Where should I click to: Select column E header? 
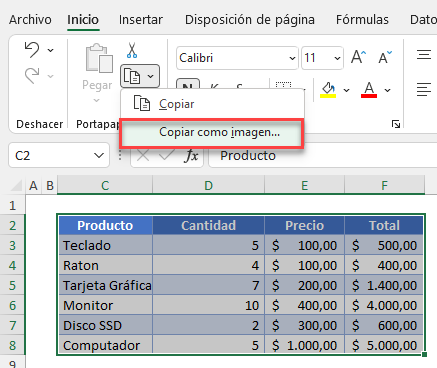[x=305, y=185]
